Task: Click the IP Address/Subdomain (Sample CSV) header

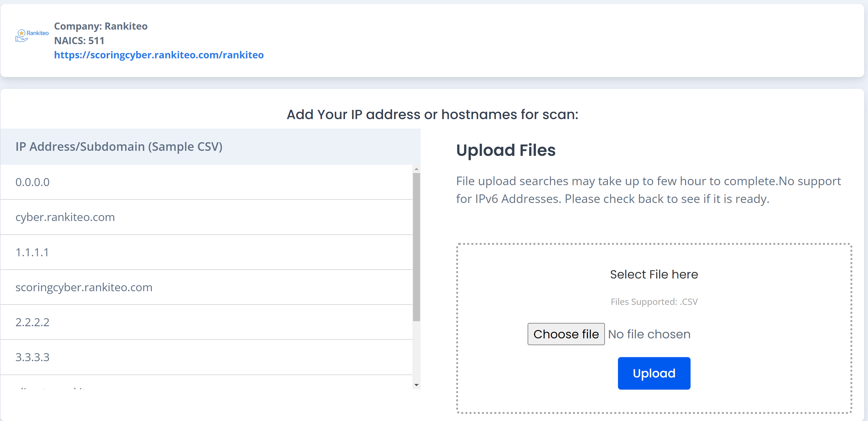Action: [x=119, y=147]
